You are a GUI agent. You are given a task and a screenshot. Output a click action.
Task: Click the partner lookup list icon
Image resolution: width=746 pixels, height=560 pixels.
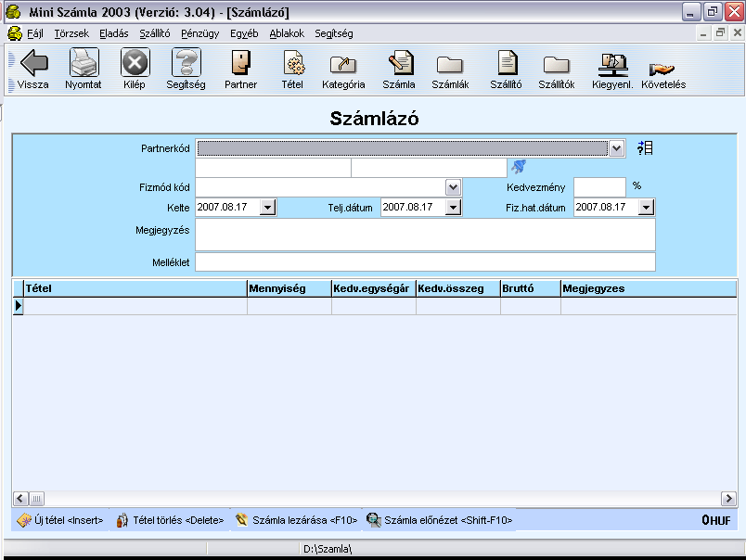(x=645, y=147)
